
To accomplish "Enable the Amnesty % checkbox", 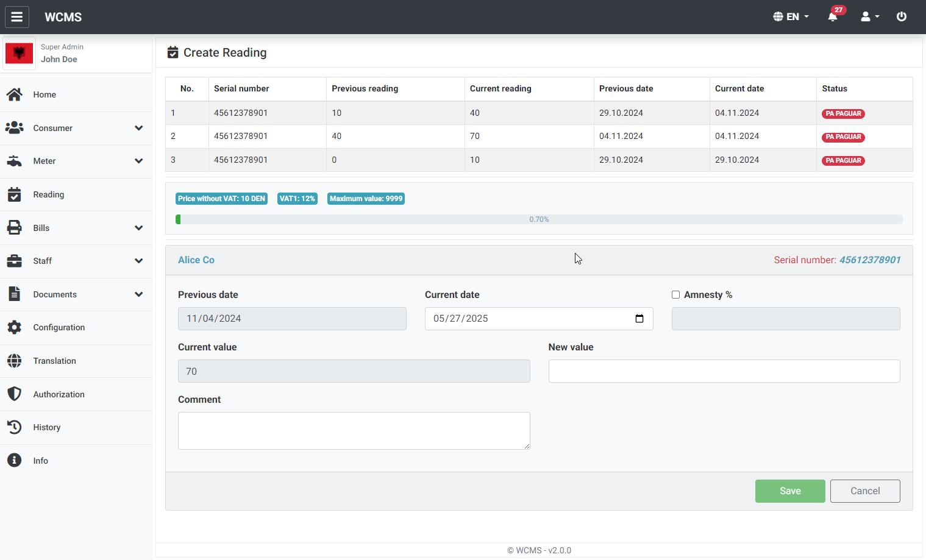I will coord(675,295).
